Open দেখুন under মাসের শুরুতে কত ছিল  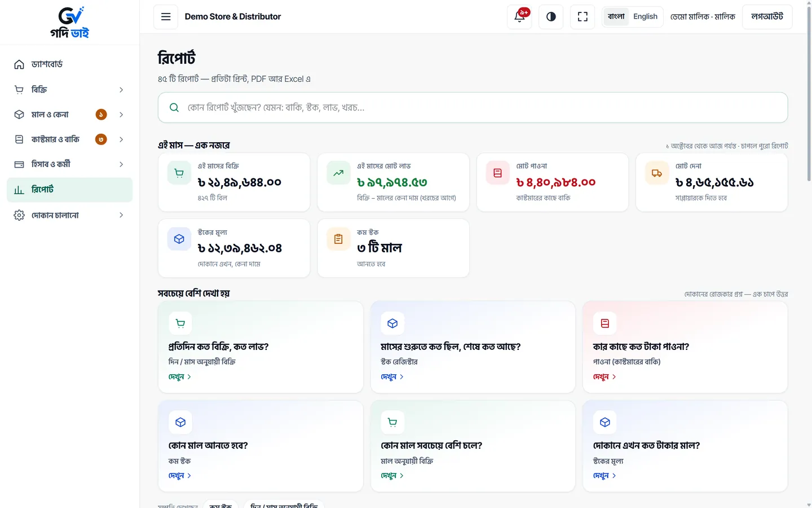point(392,377)
